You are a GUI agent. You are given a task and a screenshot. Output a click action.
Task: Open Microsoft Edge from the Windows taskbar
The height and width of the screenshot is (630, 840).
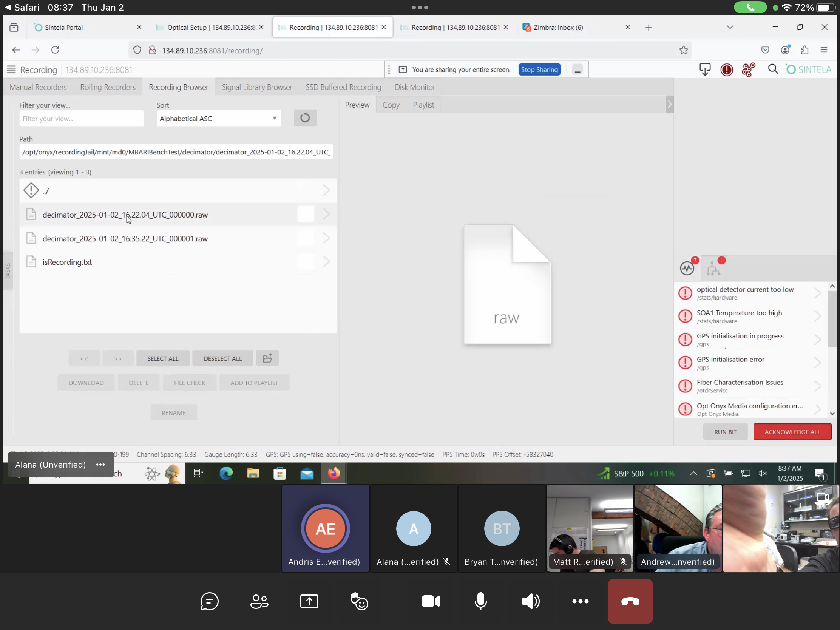226,473
